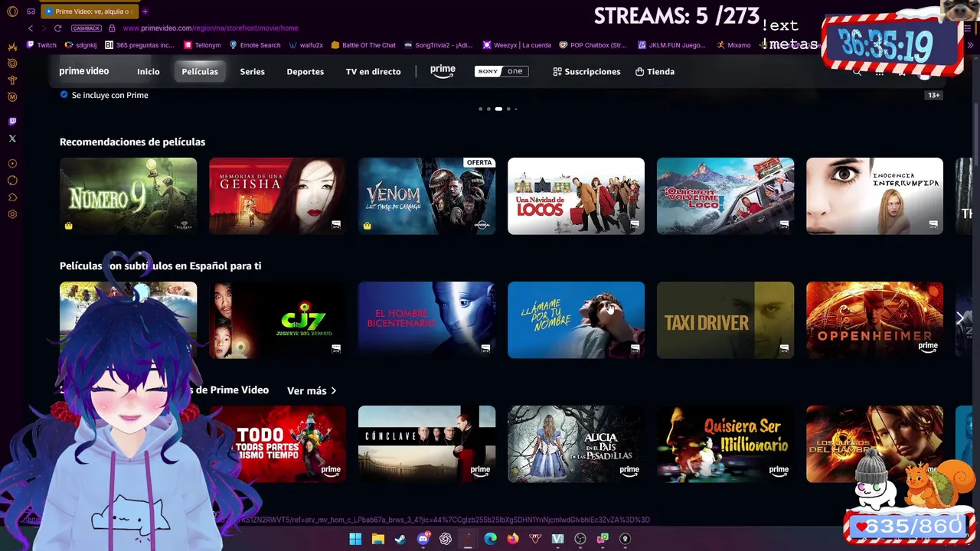Open Microsoft Edge from taskbar
Image resolution: width=980 pixels, height=551 pixels.
(490, 539)
